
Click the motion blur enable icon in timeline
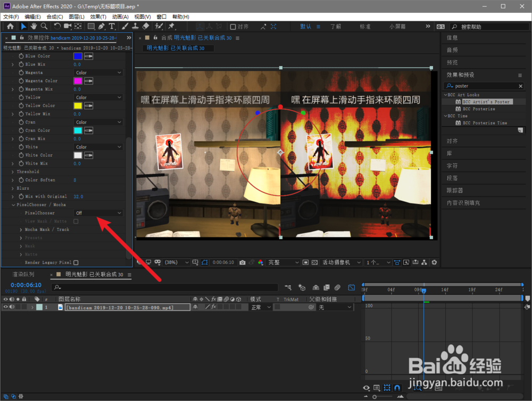(337, 288)
